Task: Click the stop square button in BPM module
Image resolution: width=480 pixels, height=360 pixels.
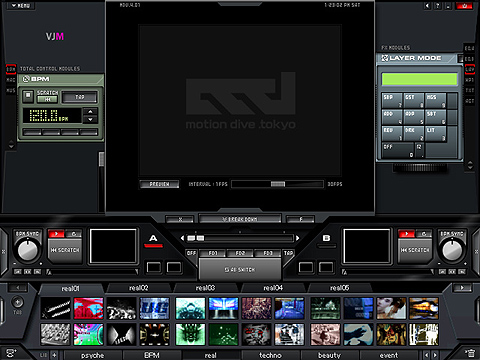Action: pos(28,96)
